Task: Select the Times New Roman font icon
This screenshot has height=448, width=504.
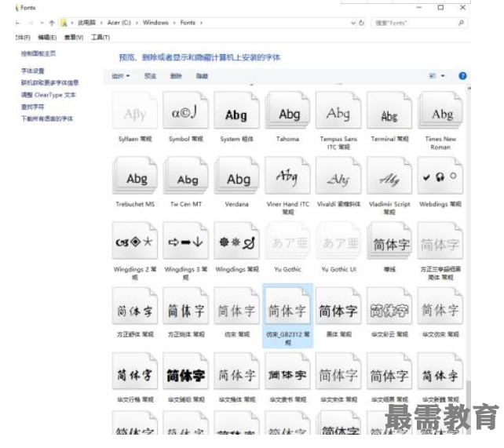Action: pos(440,110)
